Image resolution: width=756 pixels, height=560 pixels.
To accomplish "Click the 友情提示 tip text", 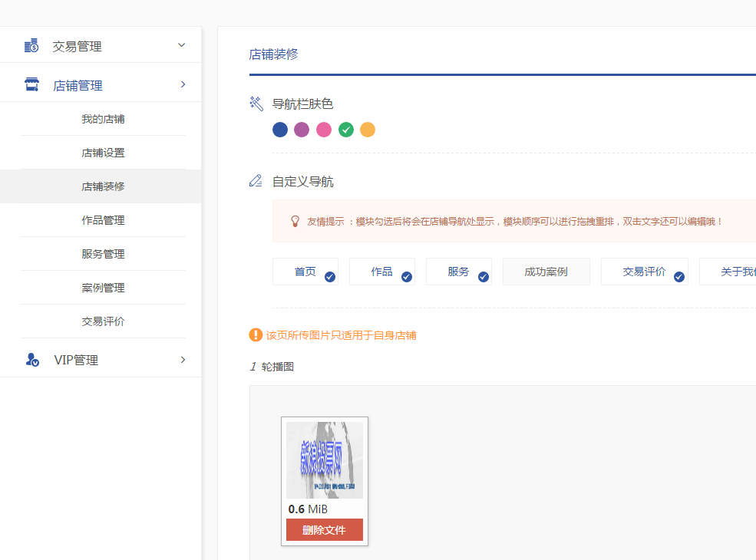I will (514, 222).
